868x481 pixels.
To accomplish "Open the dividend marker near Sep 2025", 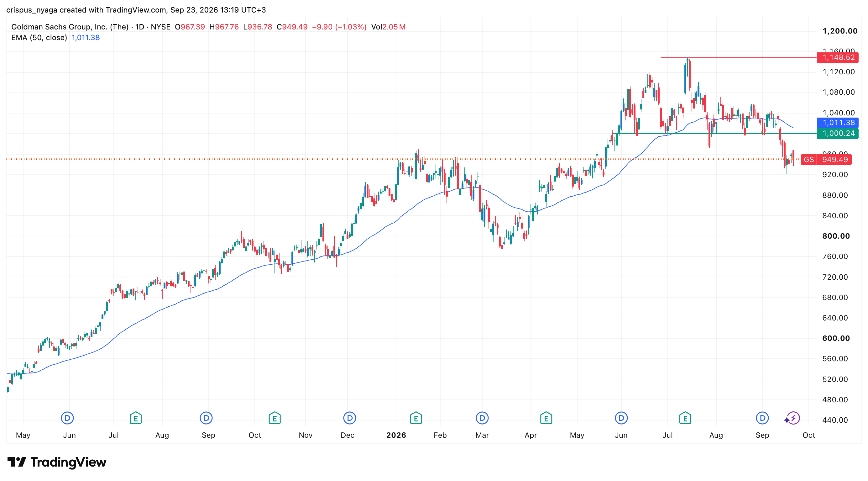I will click(x=206, y=418).
